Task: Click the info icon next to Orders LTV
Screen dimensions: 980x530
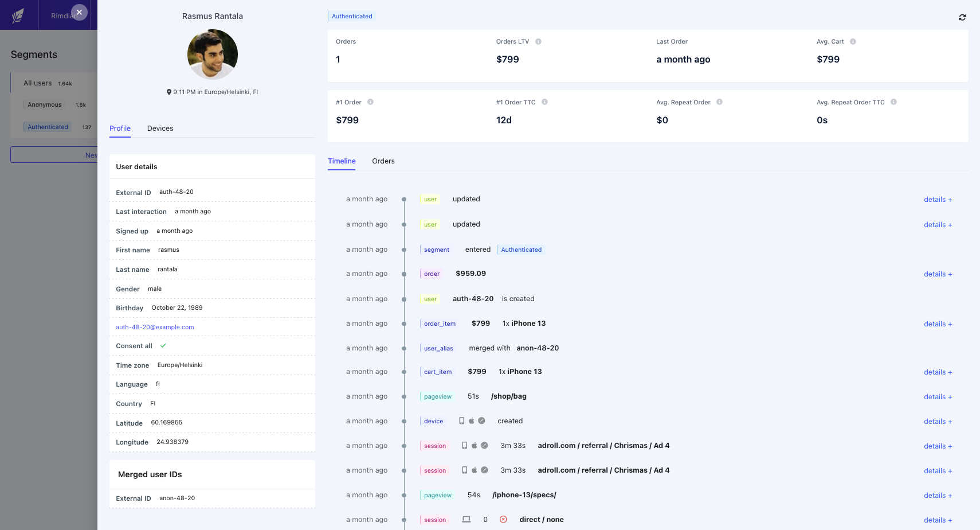Action: [x=538, y=41]
